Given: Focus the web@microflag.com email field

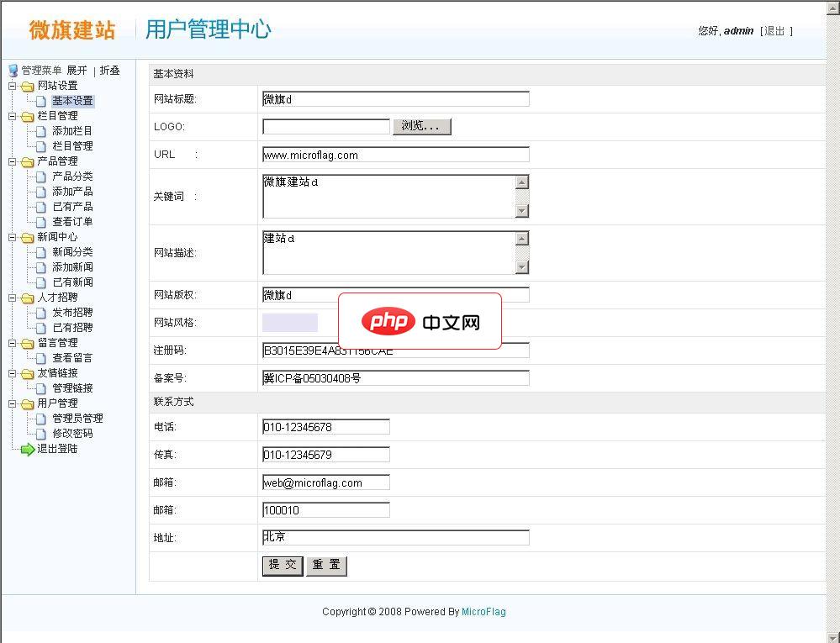Looking at the screenshot, I should [325, 482].
